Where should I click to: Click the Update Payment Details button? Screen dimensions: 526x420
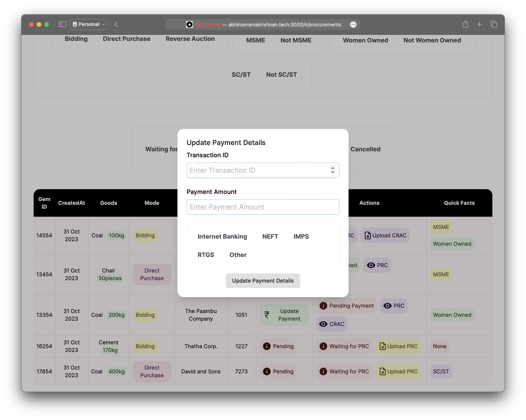pyautogui.click(x=263, y=281)
